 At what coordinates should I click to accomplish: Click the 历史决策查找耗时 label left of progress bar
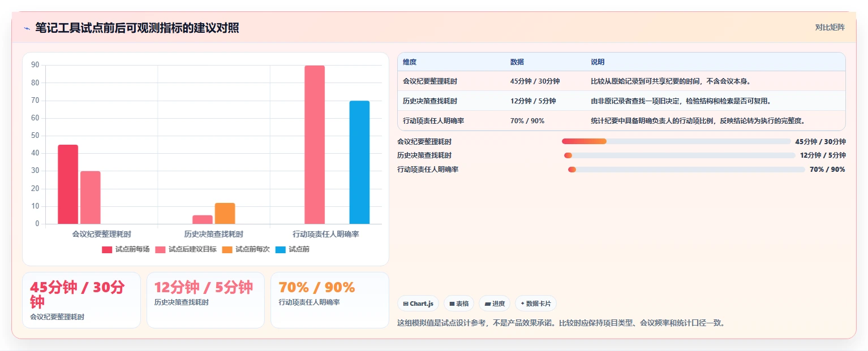coord(424,155)
